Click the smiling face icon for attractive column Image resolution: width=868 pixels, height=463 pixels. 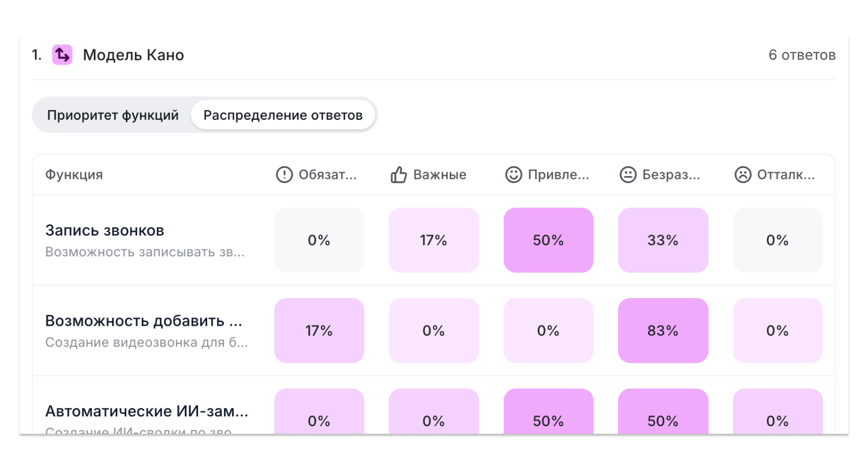pos(513,175)
